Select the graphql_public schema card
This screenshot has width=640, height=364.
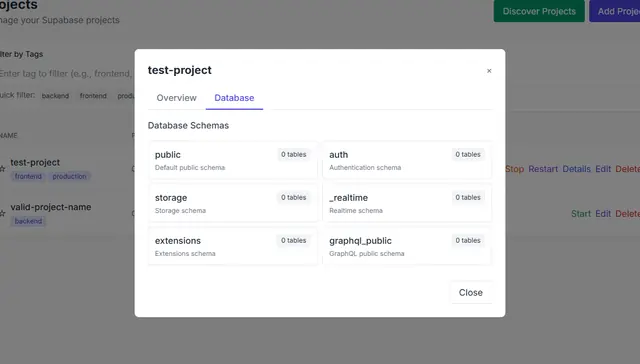(x=407, y=246)
